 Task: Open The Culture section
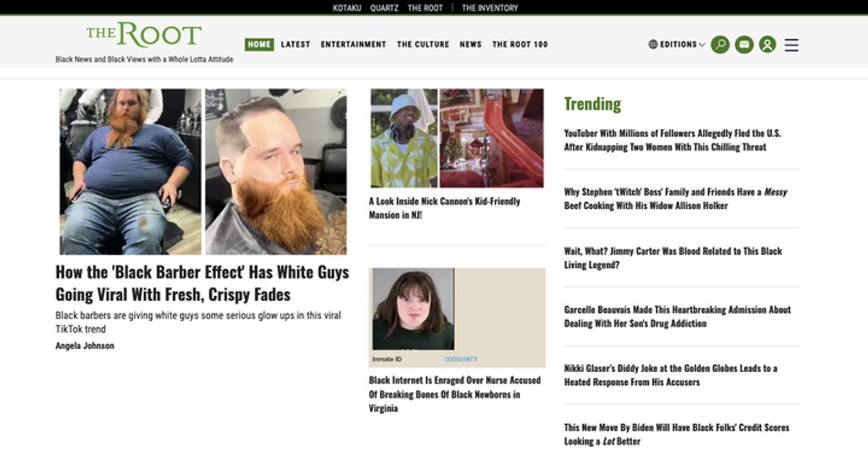[x=423, y=44]
